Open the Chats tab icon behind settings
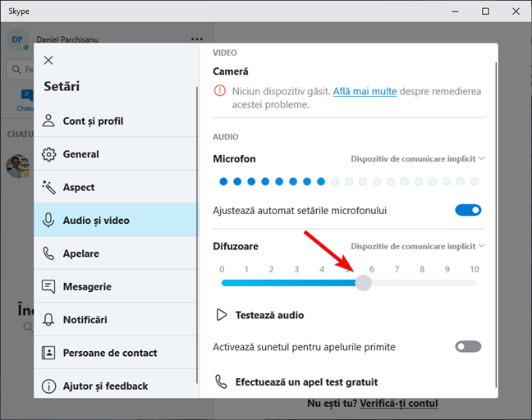Image resolution: width=532 pixels, height=420 pixels. click(27, 96)
